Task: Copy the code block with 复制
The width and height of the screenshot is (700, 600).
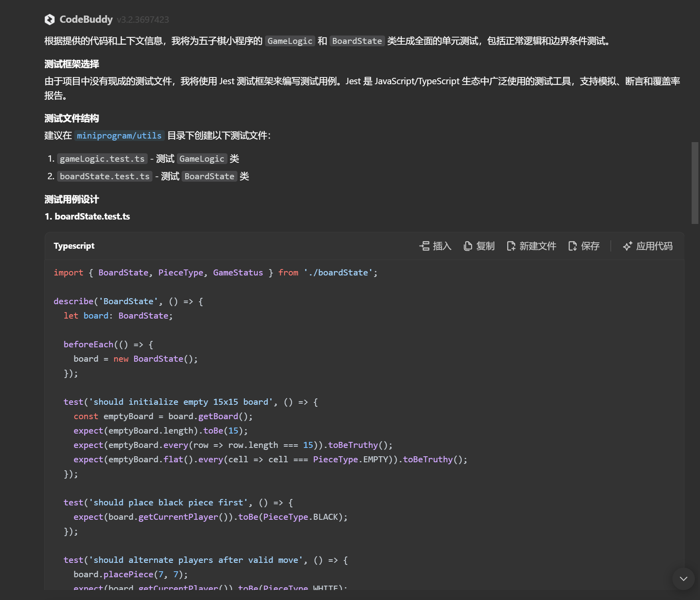Action: click(479, 246)
